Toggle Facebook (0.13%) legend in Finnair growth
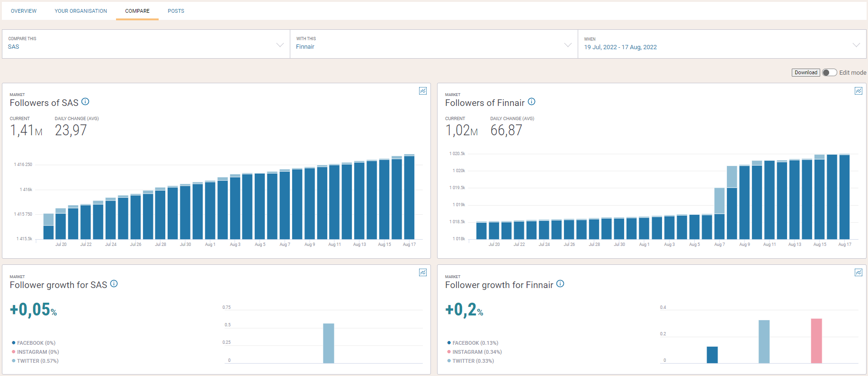This screenshot has width=868, height=376. coord(473,343)
